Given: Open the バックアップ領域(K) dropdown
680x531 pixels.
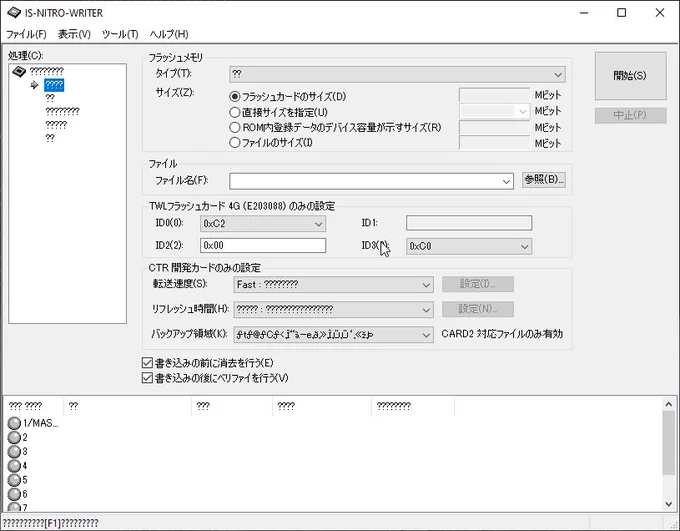Looking at the screenshot, I should pyautogui.click(x=333, y=335).
